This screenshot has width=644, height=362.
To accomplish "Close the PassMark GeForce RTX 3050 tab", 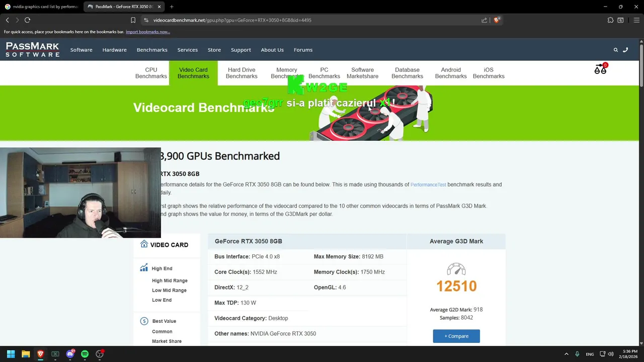I will click(x=160, y=7).
